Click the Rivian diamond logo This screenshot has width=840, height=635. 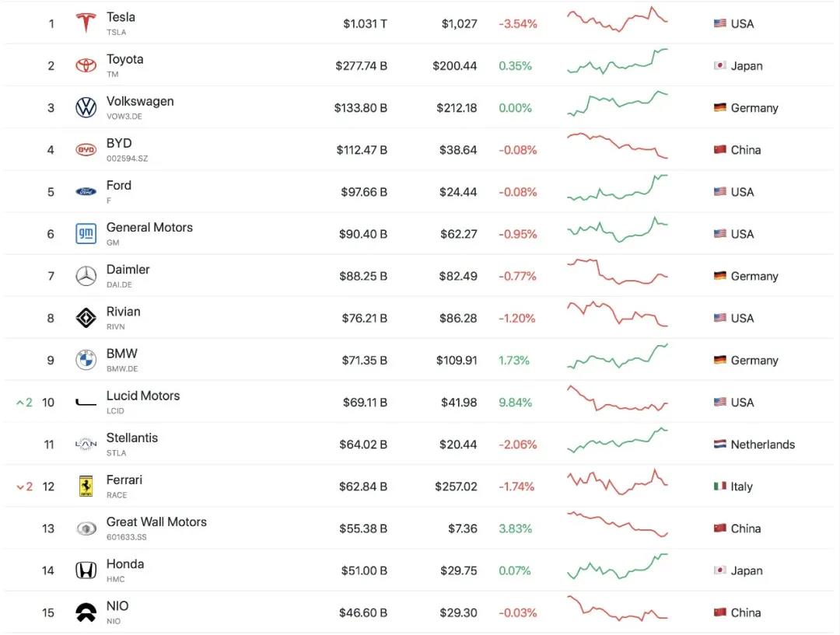pos(86,318)
